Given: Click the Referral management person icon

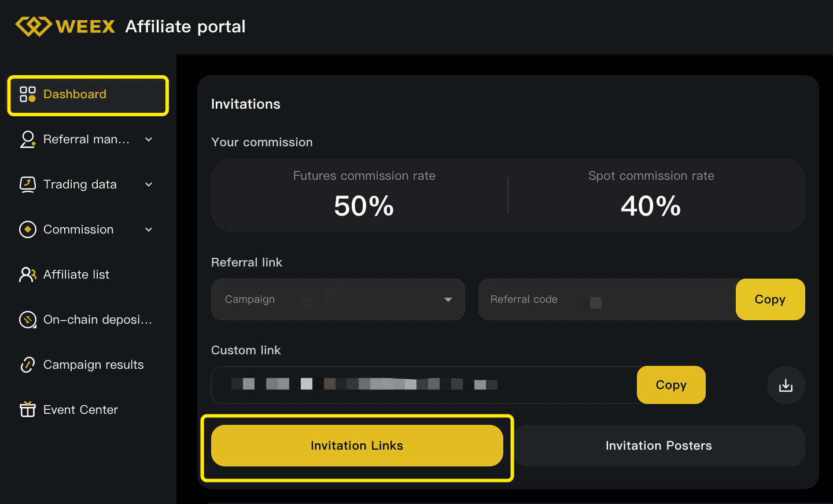Looking at the screenshot, I should 28,139.
